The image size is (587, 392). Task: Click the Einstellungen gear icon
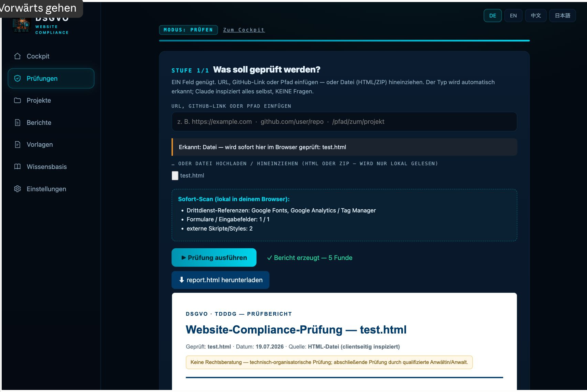pos(17,189)
